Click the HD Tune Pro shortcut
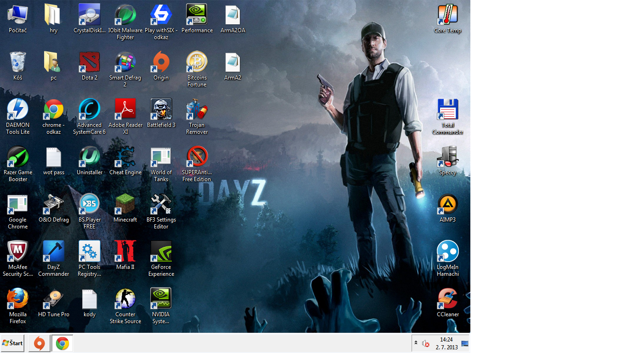The width and height of the screenshot is (644, 353). click(x=53, y=303)
